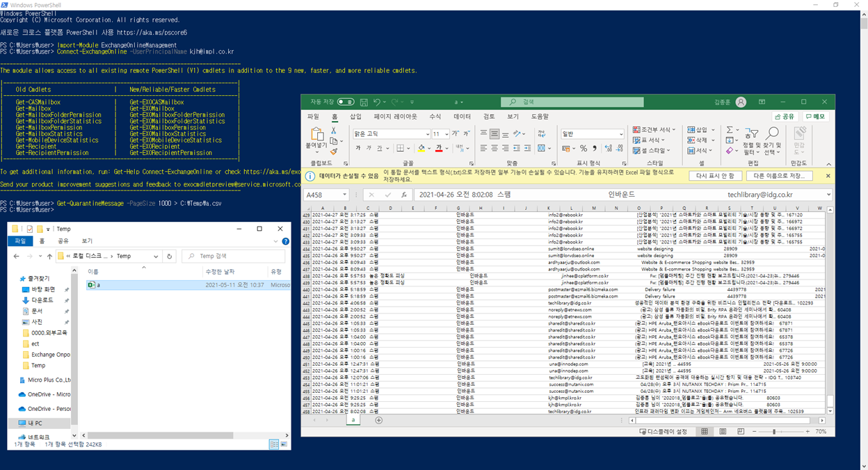Open the account profile picture in Excel
This screenshot has width=868, height=470.
click(741, 102)
